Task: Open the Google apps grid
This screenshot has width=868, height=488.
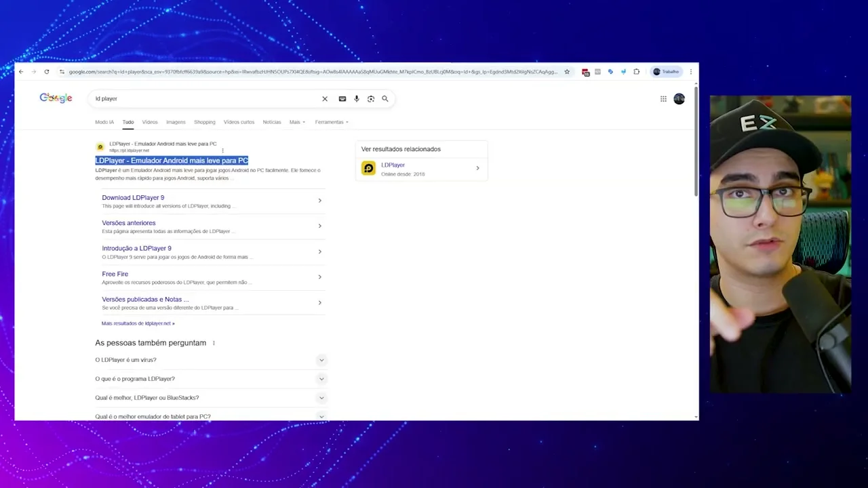Action: (x=663, y=99)
